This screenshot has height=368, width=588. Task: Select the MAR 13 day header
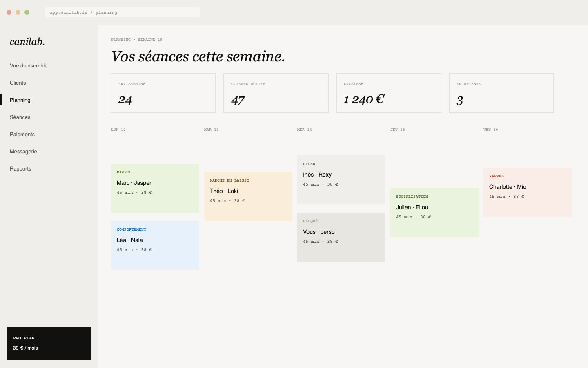click(212, 130)
